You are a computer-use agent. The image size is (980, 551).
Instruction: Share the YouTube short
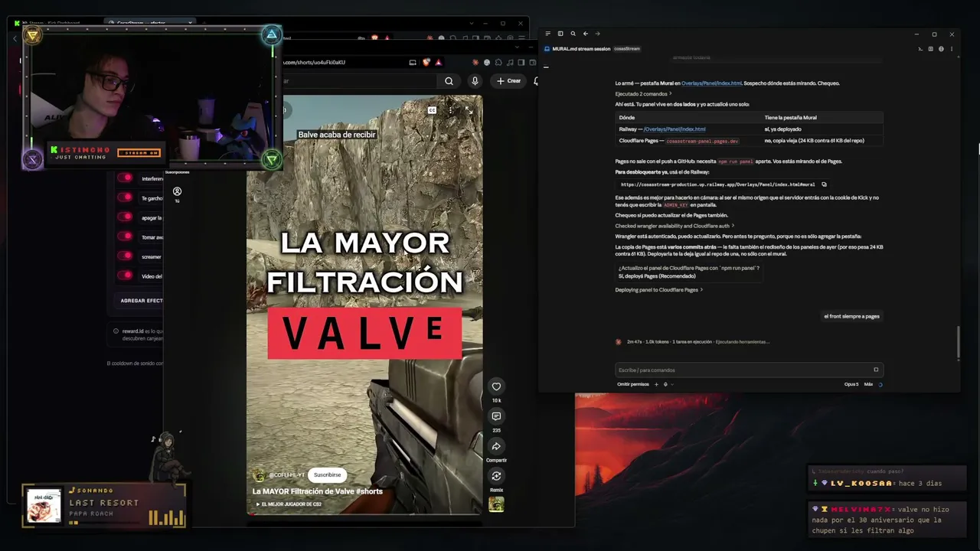pyautogui.click(x=496, y=446)
